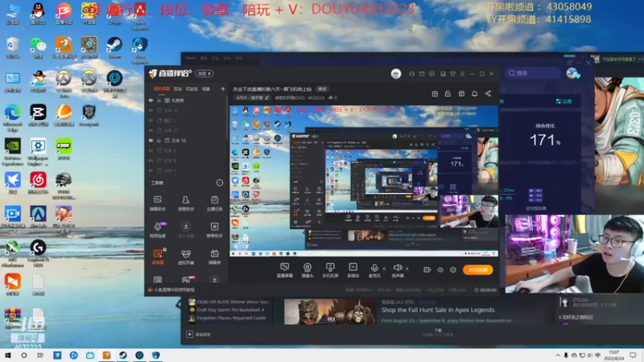Select the second scene tab
The width and height of the screenshot is (644, 362).
tap(177, 88)
